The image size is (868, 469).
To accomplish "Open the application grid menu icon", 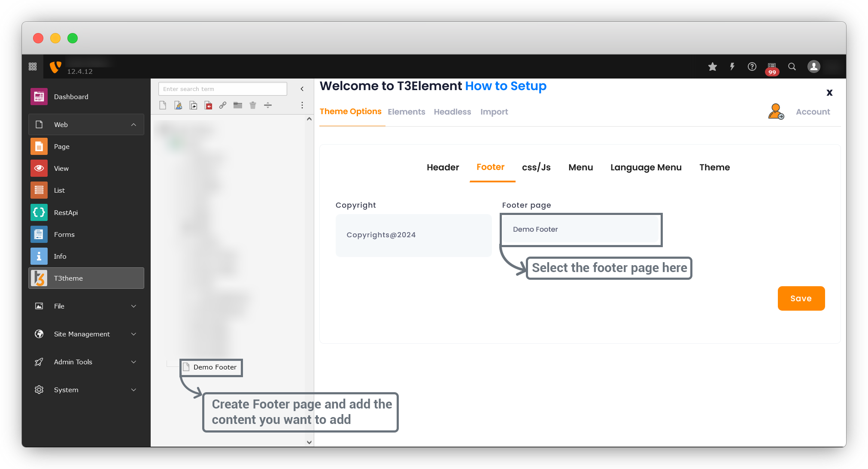I will pos(33,67).
